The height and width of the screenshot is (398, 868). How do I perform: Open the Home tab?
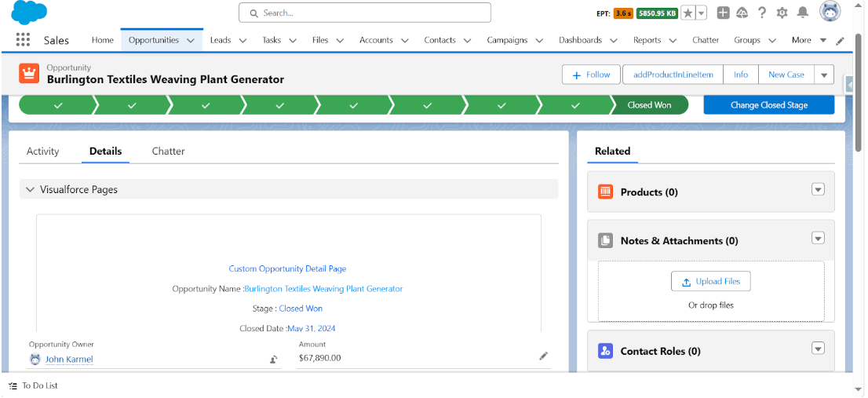102,40
